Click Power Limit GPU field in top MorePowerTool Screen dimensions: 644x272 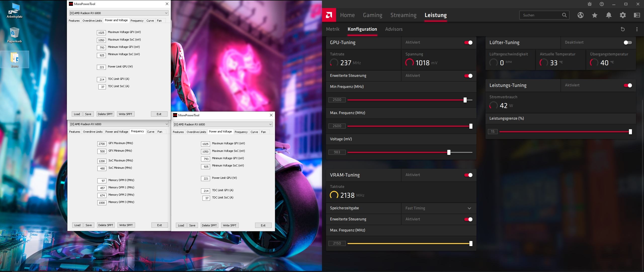tap(101, 67)
